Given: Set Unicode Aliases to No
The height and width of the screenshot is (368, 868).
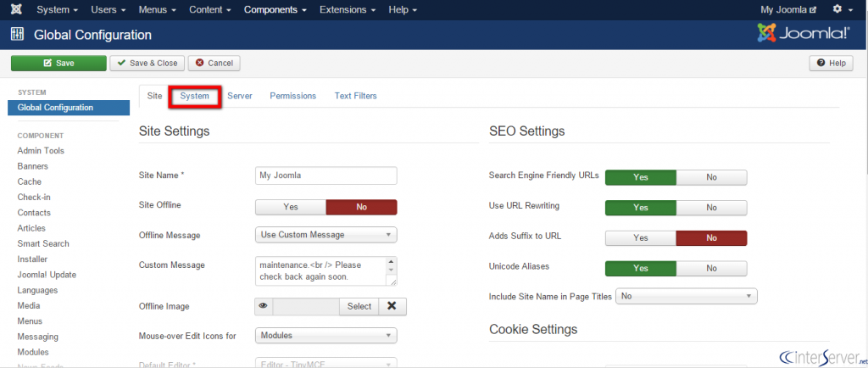Looking at the screenshot, I should 711,269.
